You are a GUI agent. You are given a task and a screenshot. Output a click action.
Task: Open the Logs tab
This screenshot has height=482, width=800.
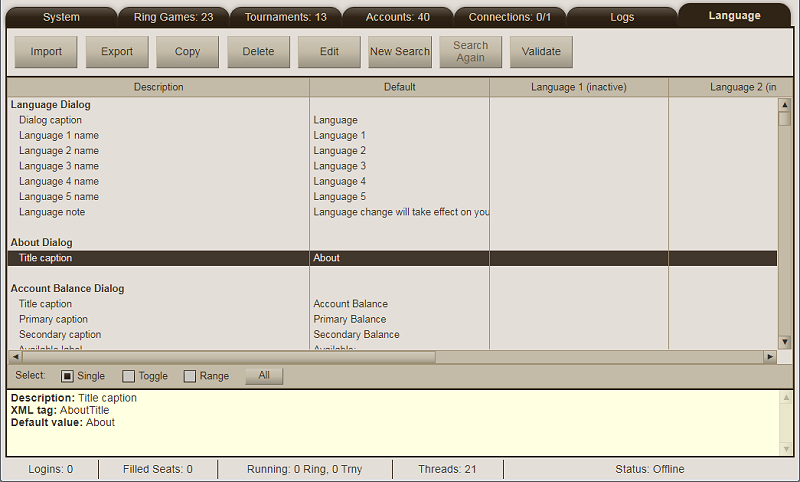tap(622, 17)
